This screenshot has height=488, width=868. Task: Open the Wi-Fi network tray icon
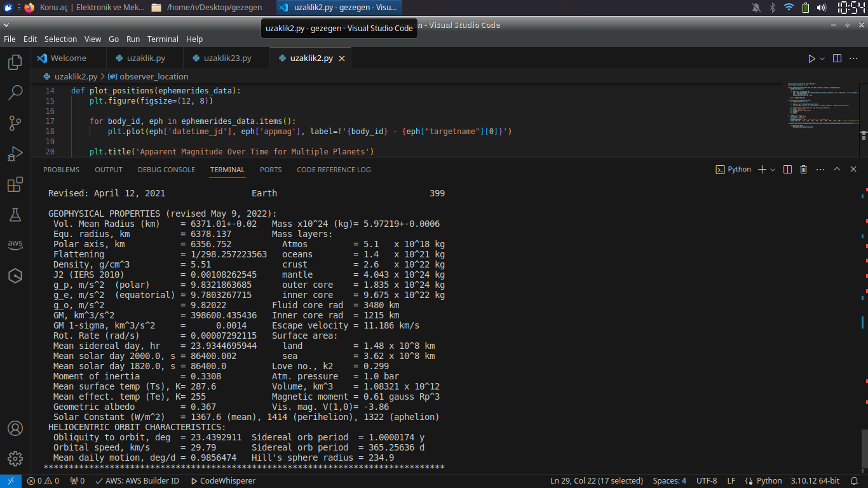click(x=789, y=8)
